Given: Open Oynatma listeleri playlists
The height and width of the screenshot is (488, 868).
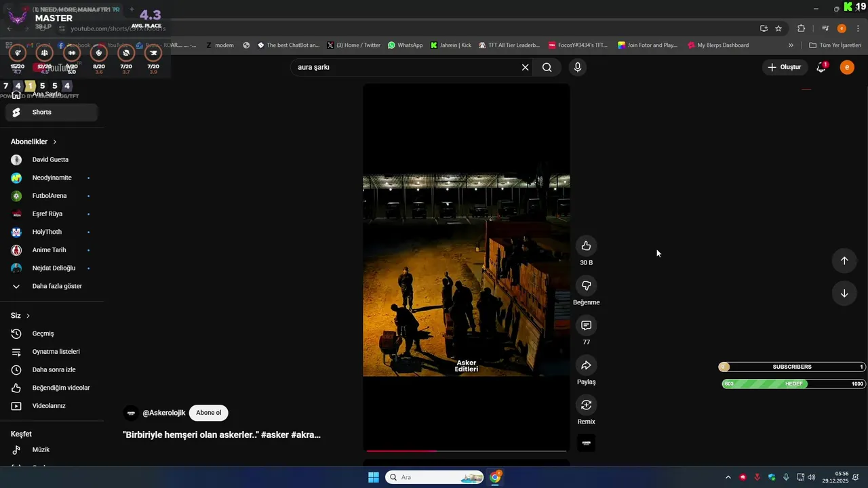Looking at the screenshot, I should (52, 352).
